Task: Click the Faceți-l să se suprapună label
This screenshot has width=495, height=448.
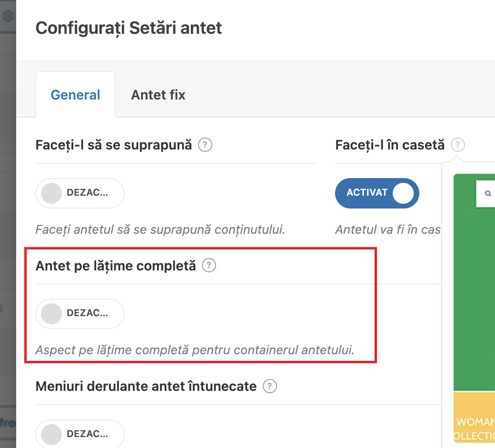Action: (114, 145)
